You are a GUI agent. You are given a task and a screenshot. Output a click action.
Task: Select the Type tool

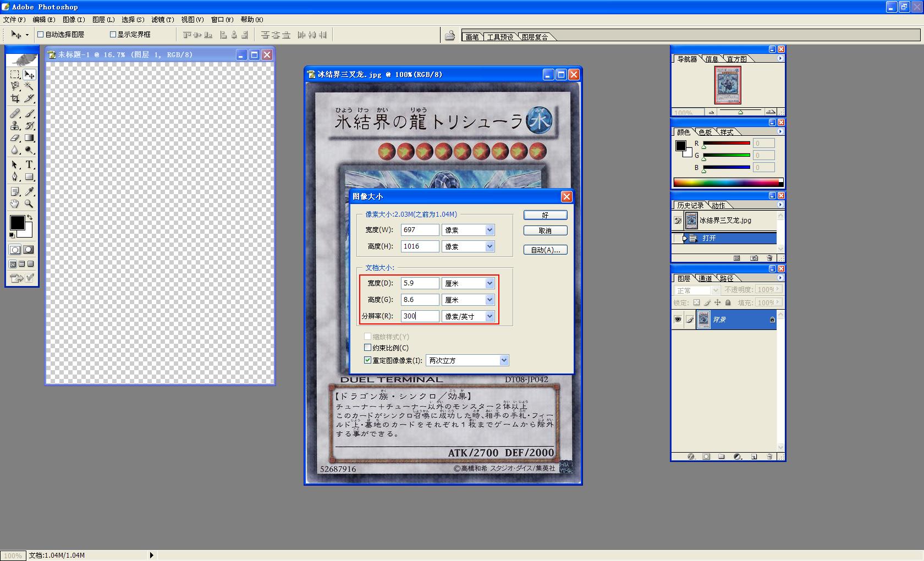coord(29,165)
